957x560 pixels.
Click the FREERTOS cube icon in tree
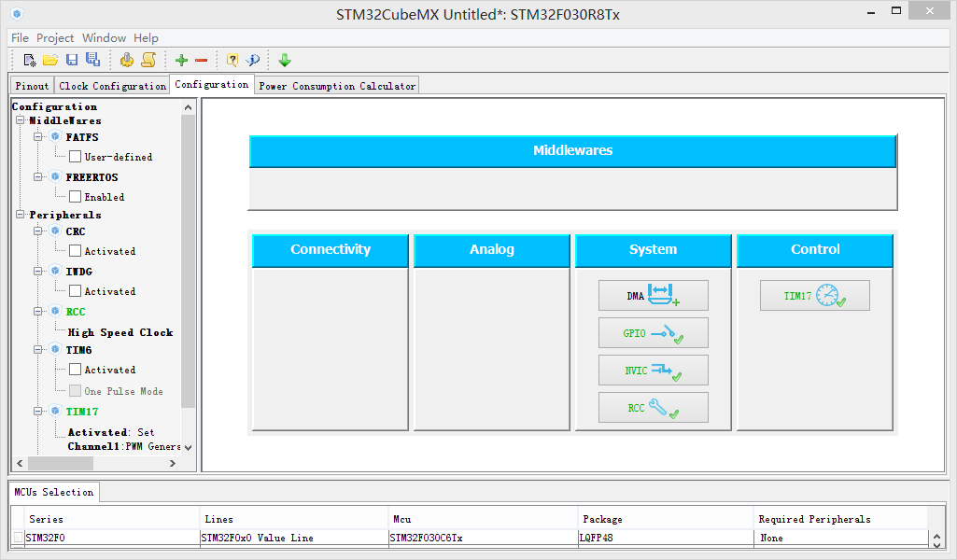pyautogui.click(x=55, y=177)
